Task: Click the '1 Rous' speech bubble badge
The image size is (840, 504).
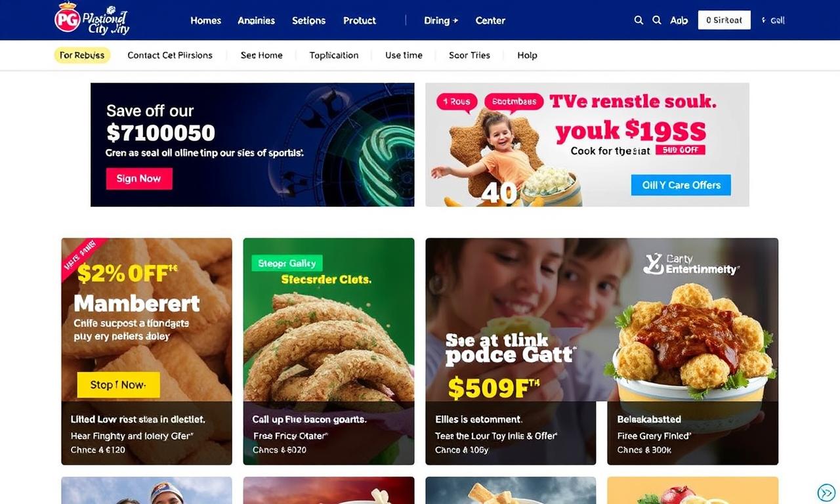Action: click(457, 102)
